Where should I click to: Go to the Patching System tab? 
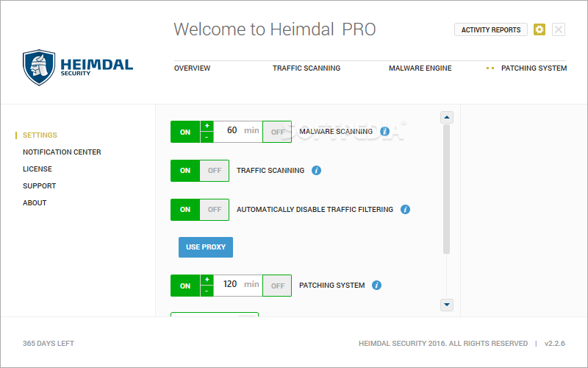tap(534, 68)
